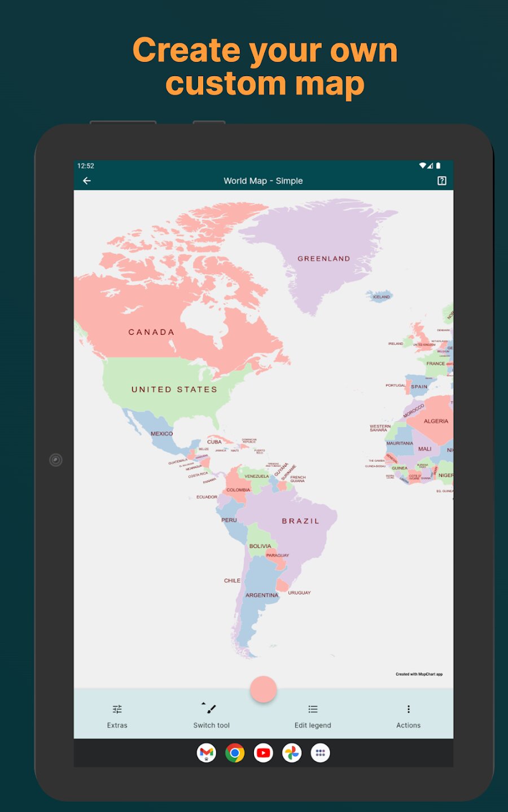Image resolution: width=508 pixels, height=812 pixels.
Task: Tap Greenland on the map
Action: 323,258
